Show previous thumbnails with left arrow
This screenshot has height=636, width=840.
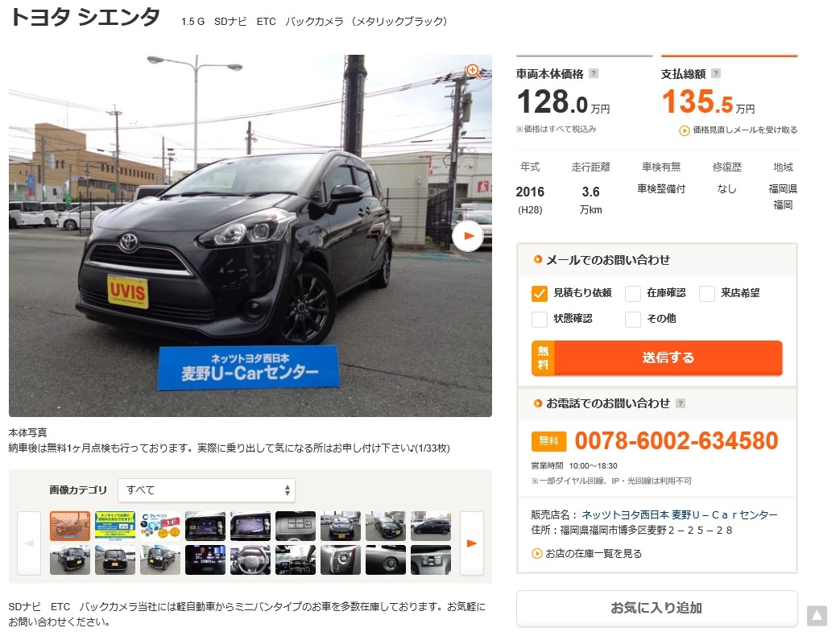29,543
